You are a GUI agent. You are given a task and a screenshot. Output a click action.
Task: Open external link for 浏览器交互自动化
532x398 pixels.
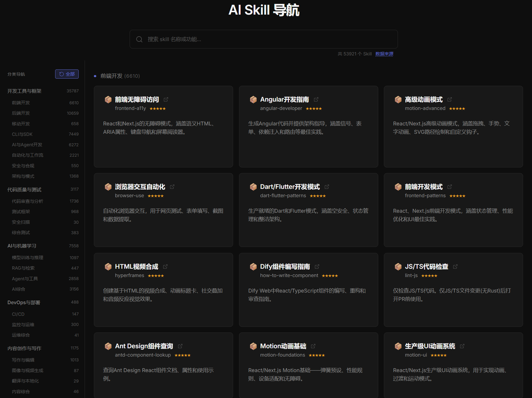[172, 187]
